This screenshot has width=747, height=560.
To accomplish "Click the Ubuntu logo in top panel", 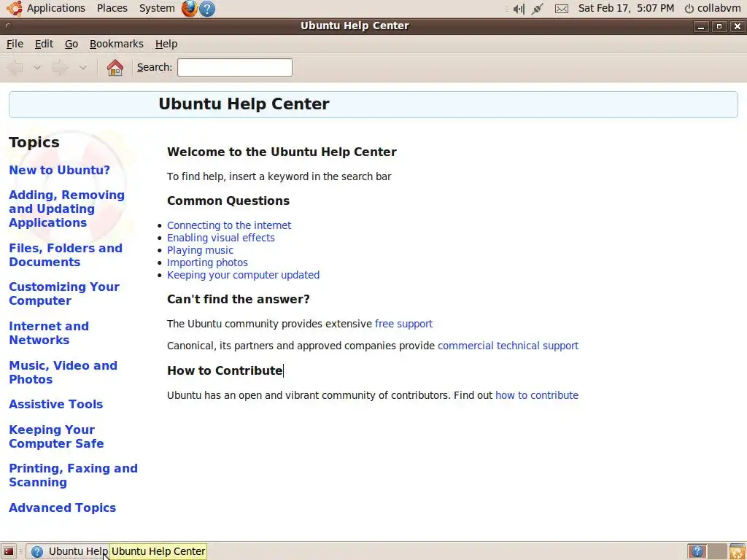I will click(x=15, y=8).
